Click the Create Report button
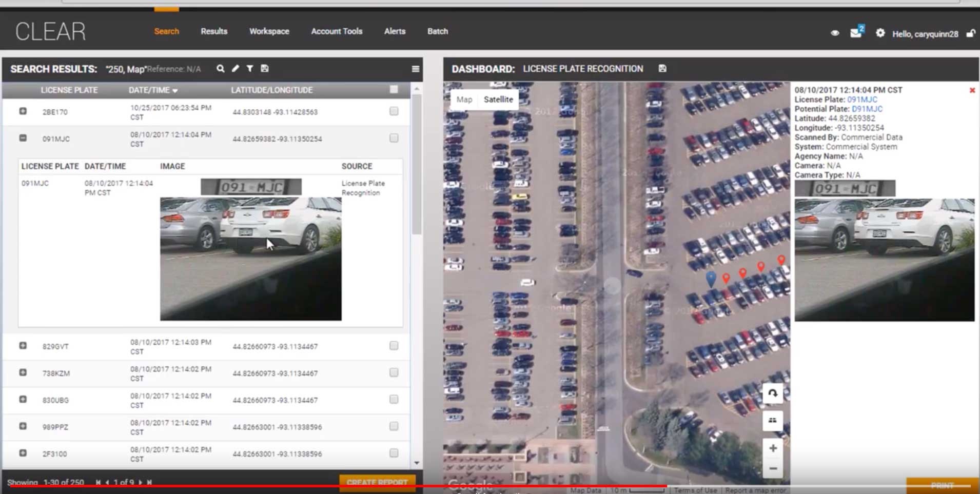 point(377,482)
